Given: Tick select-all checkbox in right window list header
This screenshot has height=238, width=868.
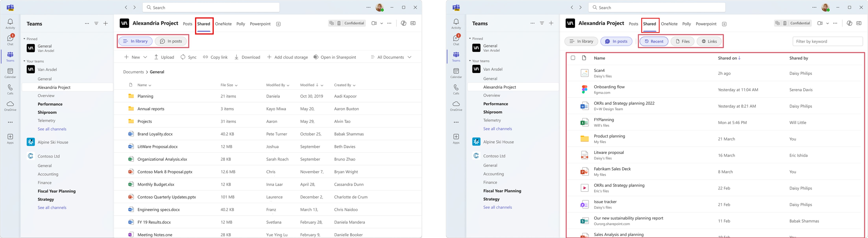Looking at the screenshot, I should click(573, 58).
